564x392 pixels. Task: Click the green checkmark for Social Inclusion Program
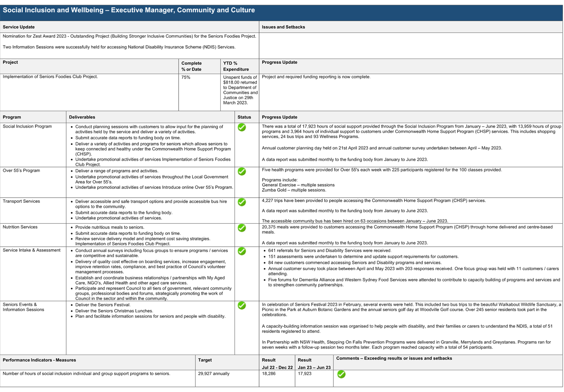pos(242,128)
